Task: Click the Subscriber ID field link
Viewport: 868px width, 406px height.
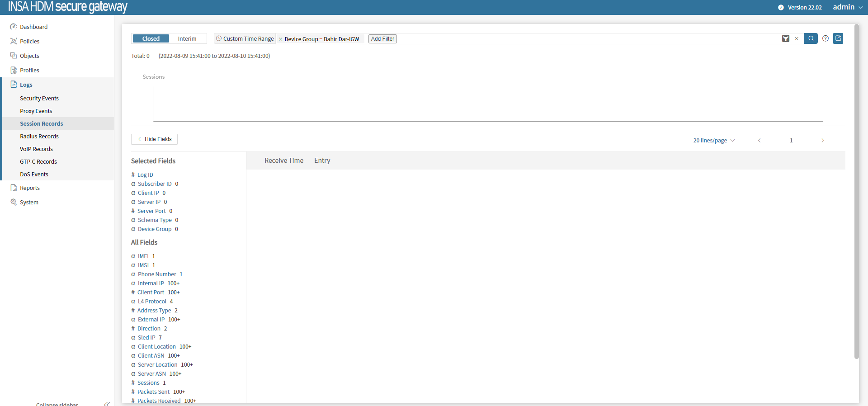Action: [x=155, y=184]
